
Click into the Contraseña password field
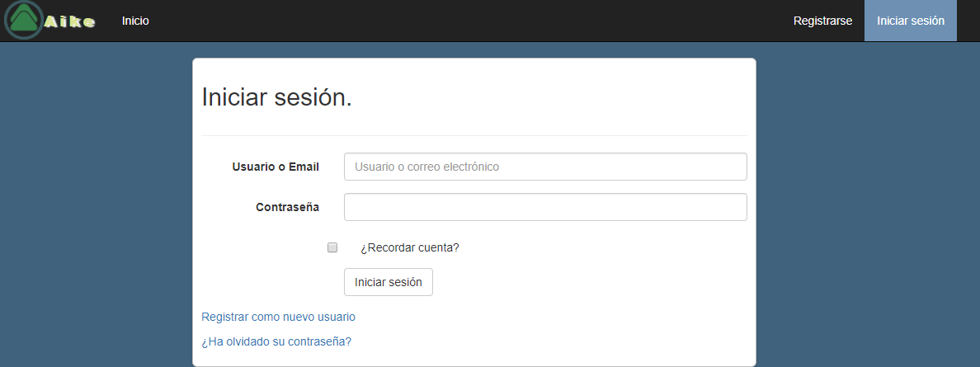point(544,207)
